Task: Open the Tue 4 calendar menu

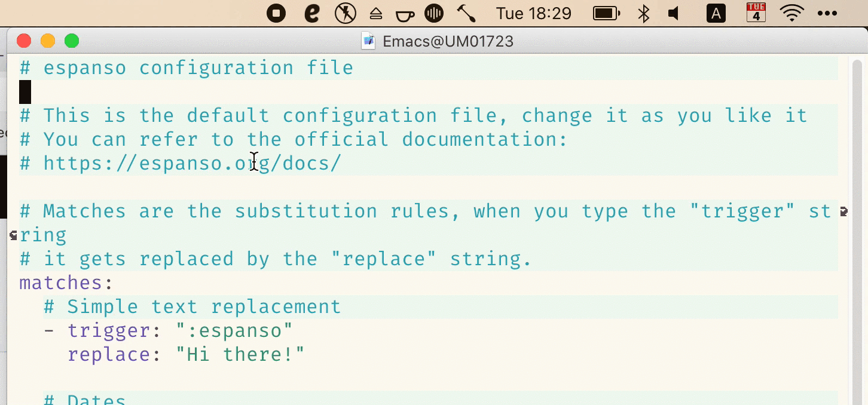Action: coord(756,13)
